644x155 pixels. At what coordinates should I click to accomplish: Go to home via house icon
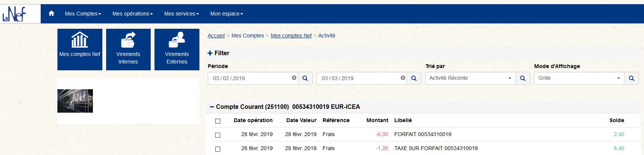pyautogui.click(x=51, y=14)
